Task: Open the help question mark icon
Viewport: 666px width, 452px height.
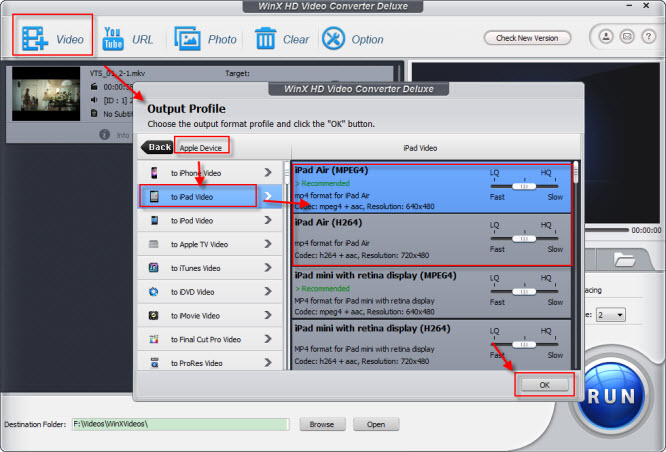Action: [x=648, y=37]
